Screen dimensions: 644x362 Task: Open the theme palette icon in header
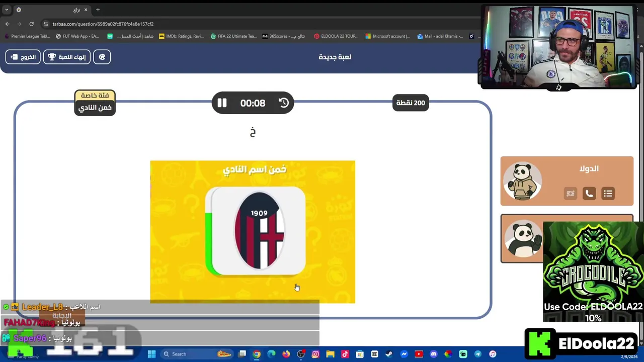[102, 57]
